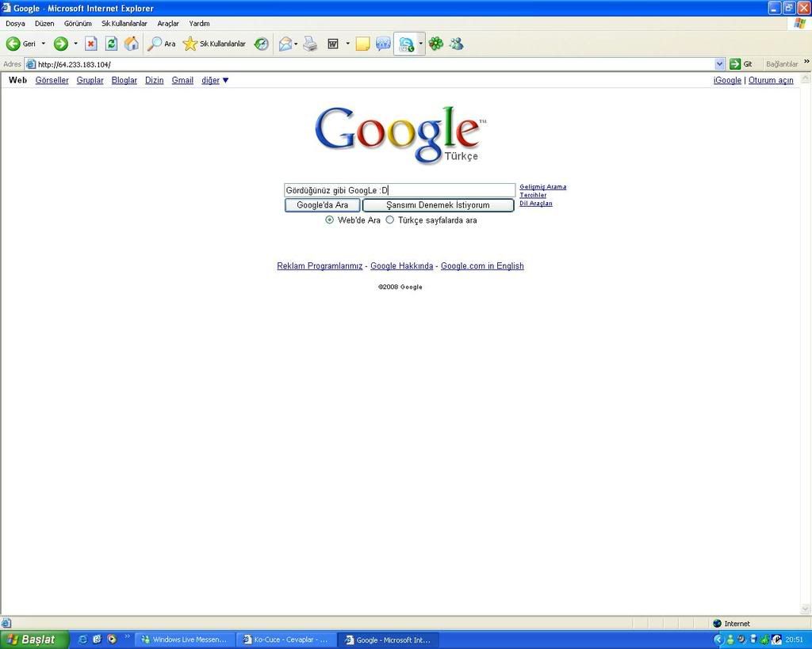Open the diğer dropdown in Google navigation
The image size is (812, 649).
215,80
